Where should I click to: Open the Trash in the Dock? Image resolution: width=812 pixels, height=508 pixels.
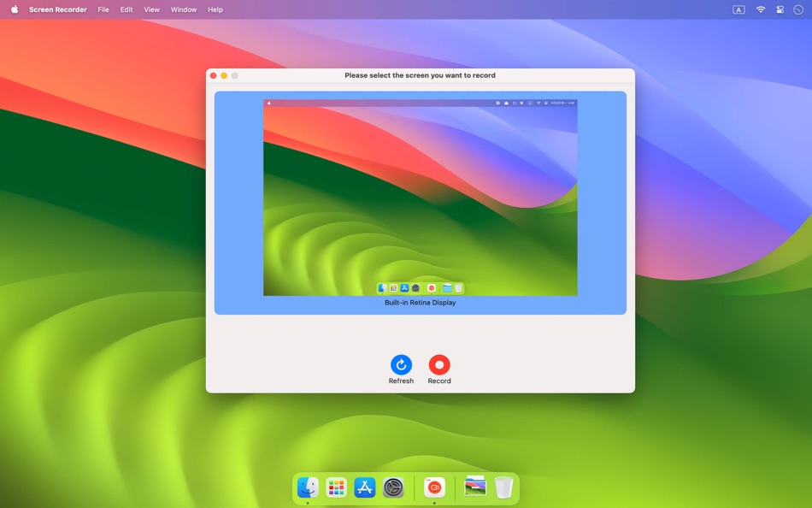(503, 487)
